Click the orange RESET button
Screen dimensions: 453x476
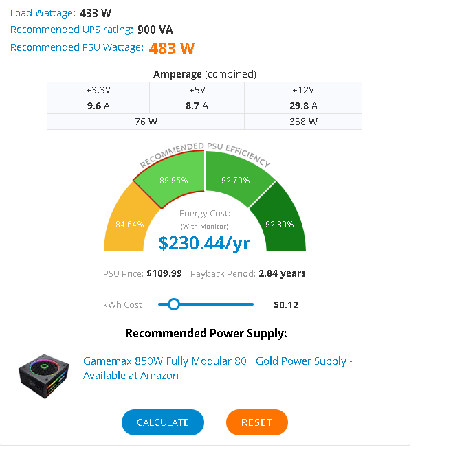pyautogui.click(x=256, y=422)
